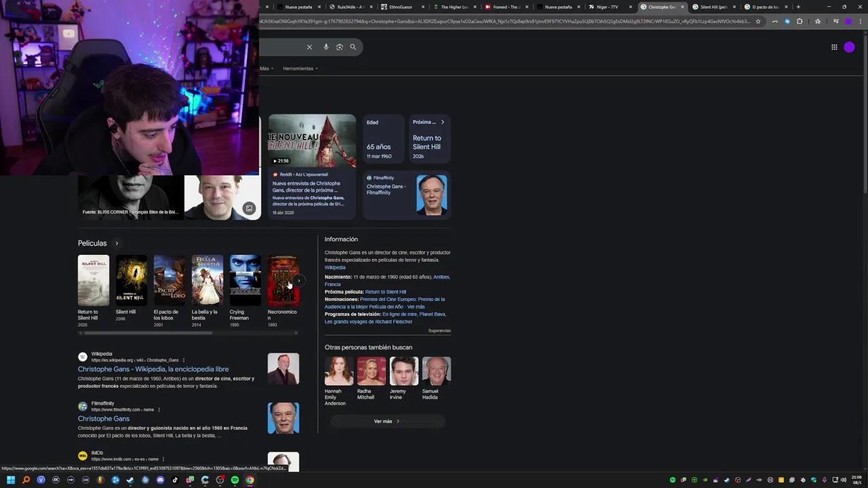Screen dimensions: 868x488
Task: Switch to Chrome in the taskbar
Action: click(250, 480)
